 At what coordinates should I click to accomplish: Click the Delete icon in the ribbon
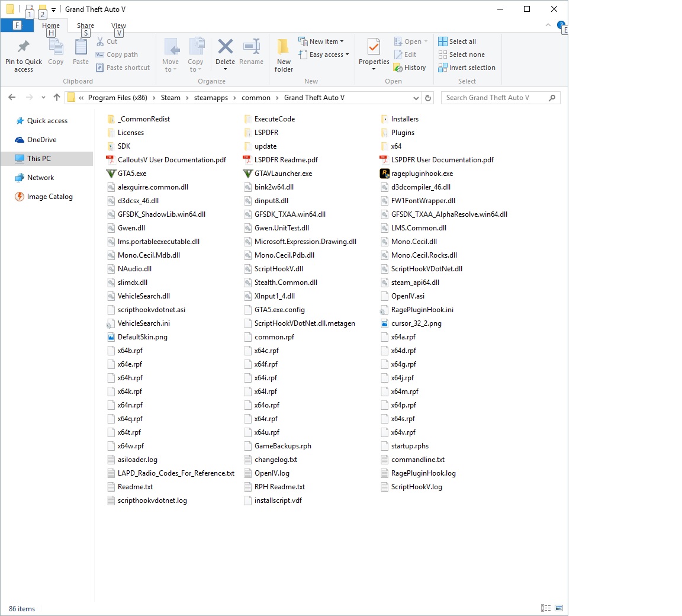pos(225,47)
